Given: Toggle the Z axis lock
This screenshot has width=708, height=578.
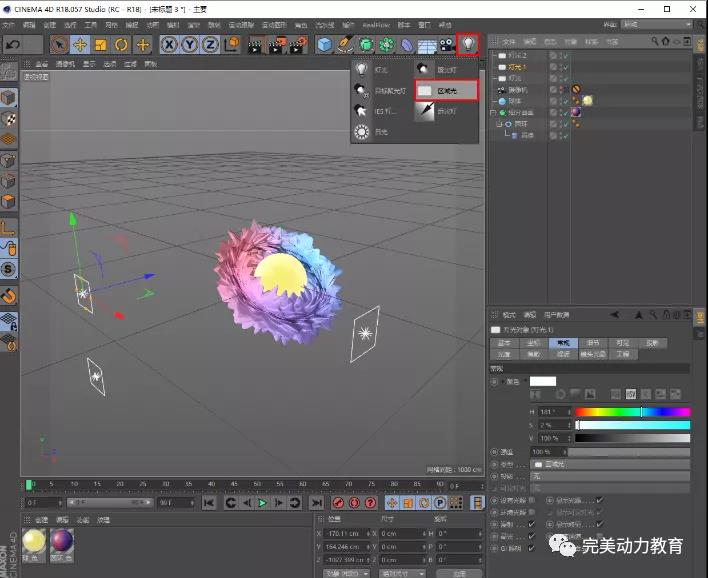Looking at the screenshot, I should (x=210, y=44).
